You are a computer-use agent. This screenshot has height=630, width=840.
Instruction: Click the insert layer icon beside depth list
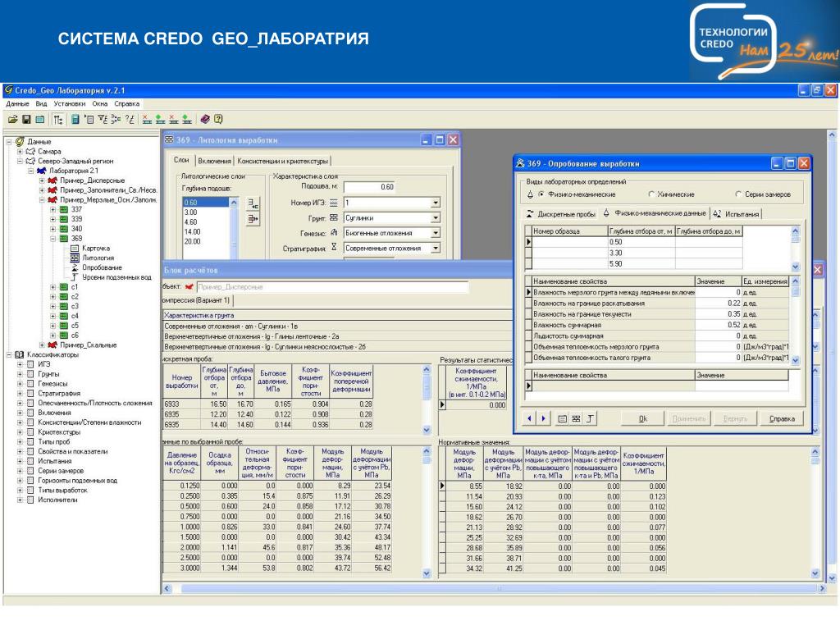[x=253, y=203]
